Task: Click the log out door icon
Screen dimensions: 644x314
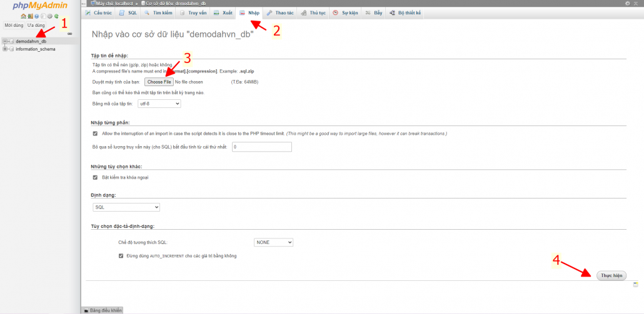Action: [30, 16]
